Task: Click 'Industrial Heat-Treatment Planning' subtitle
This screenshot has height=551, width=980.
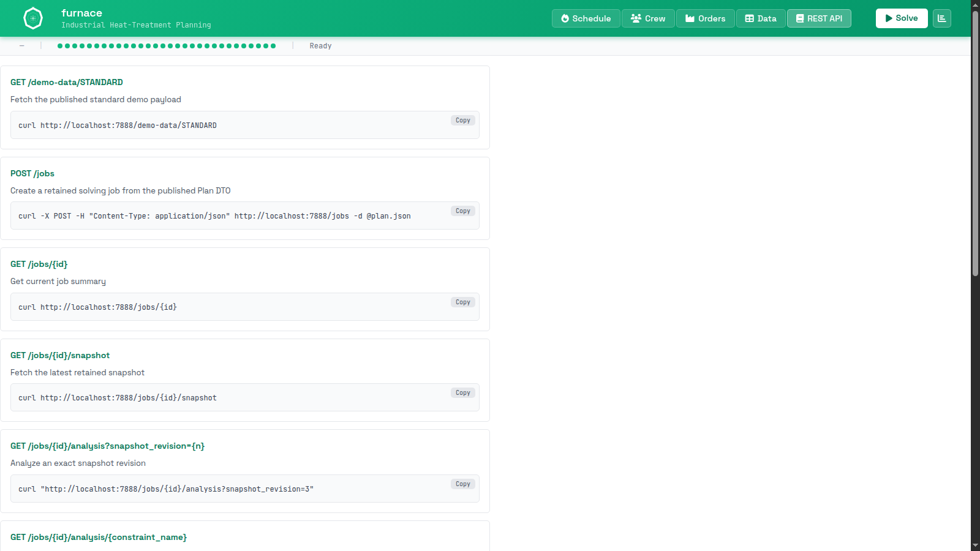Action: (x=136, y=25)
